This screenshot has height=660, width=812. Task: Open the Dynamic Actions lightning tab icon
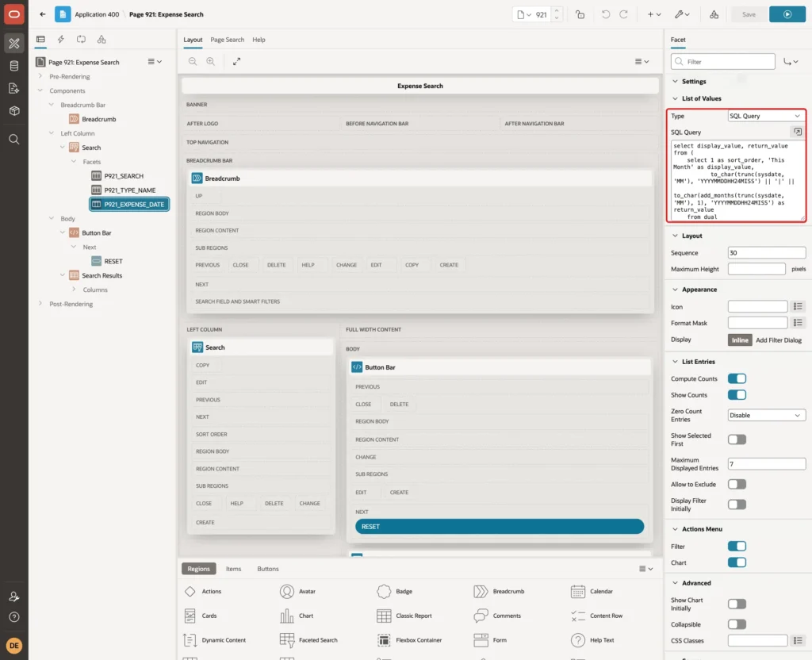click(x=60, y=40)
